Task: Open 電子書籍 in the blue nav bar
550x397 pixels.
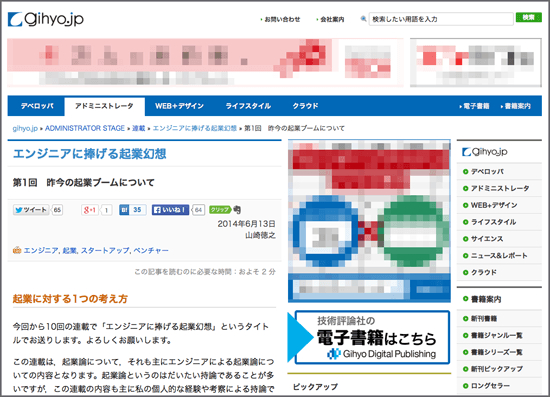Action: 476,106
